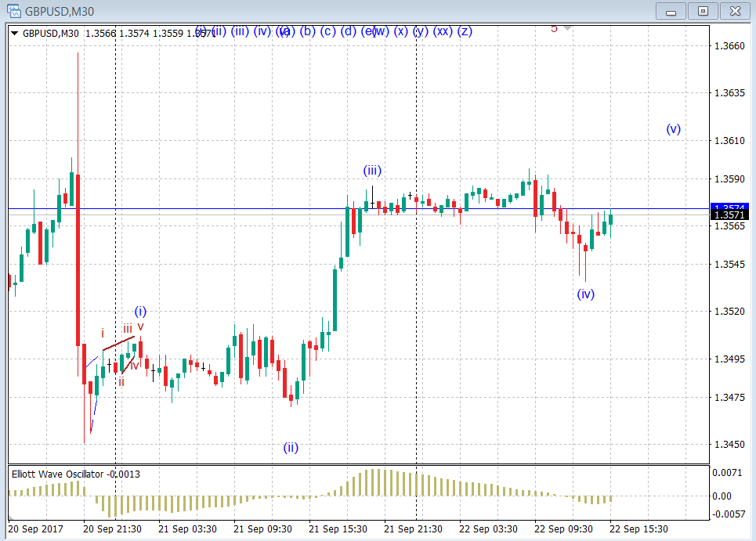Select the red sub-wave label i
This screenshot has width=756, height=541.
[x=102, y=333]
